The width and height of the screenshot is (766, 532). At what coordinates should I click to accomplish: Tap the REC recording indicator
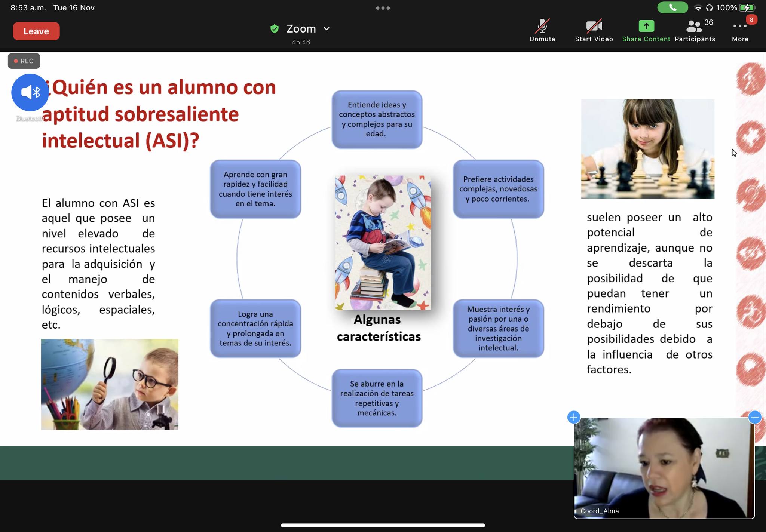(24, 61)
